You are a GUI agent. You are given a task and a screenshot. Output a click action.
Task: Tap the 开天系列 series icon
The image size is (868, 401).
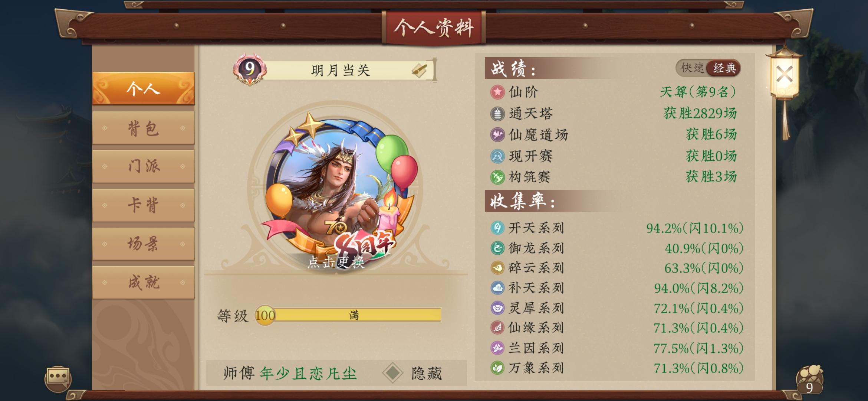(x=497, y=228)
